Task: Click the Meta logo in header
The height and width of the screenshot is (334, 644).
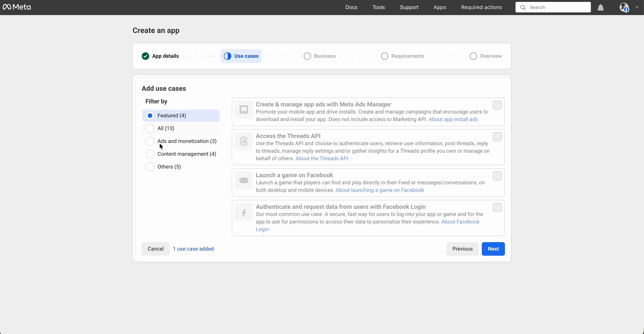Action: 17,7
